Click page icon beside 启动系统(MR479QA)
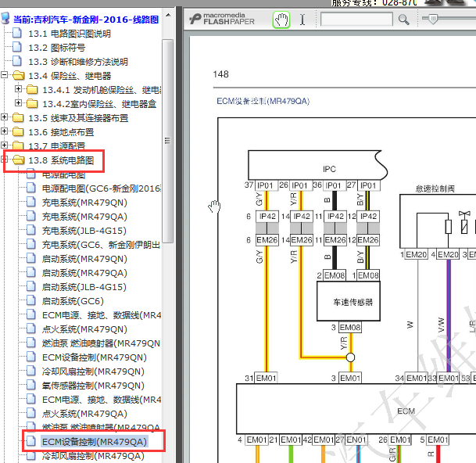 click(x=31, y=272)
